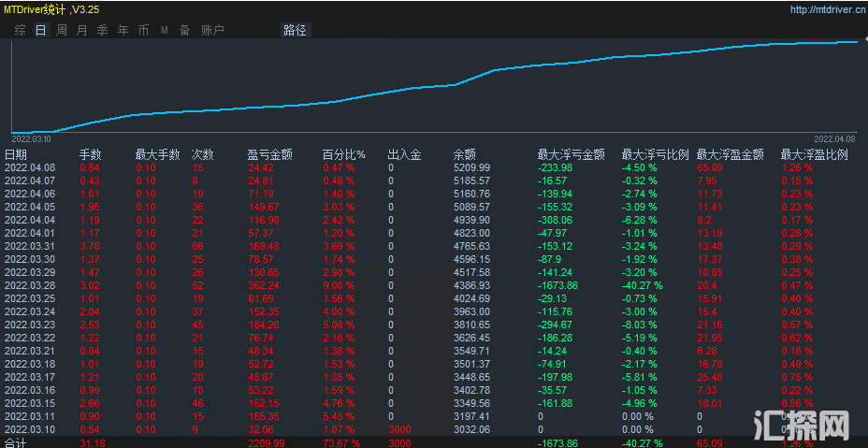This screenshot has height=448, width=868.
Task: Open the 季 quarterly tab
Action: coord(102,31)
